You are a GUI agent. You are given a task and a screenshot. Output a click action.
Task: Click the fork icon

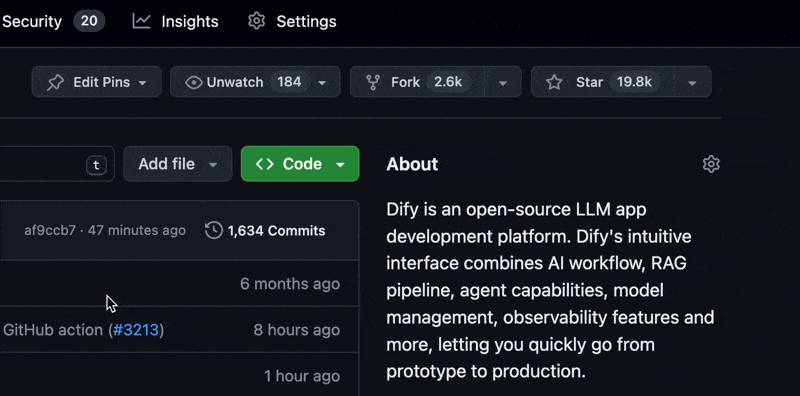coord(373,82)
